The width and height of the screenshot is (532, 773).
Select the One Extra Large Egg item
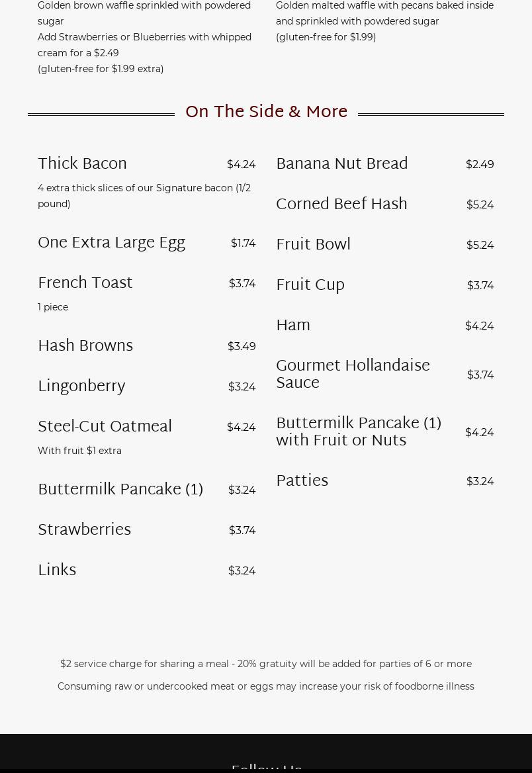(x=111, y=242)
